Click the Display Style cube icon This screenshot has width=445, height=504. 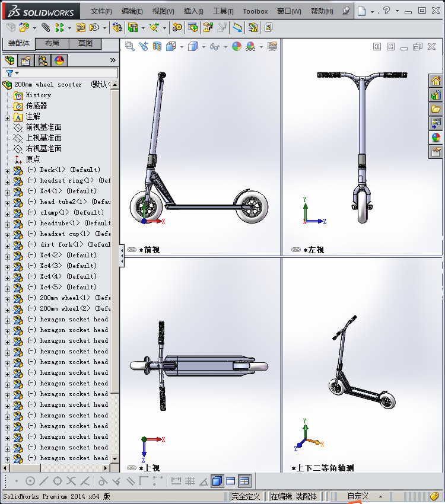click(x=193, y=46)
